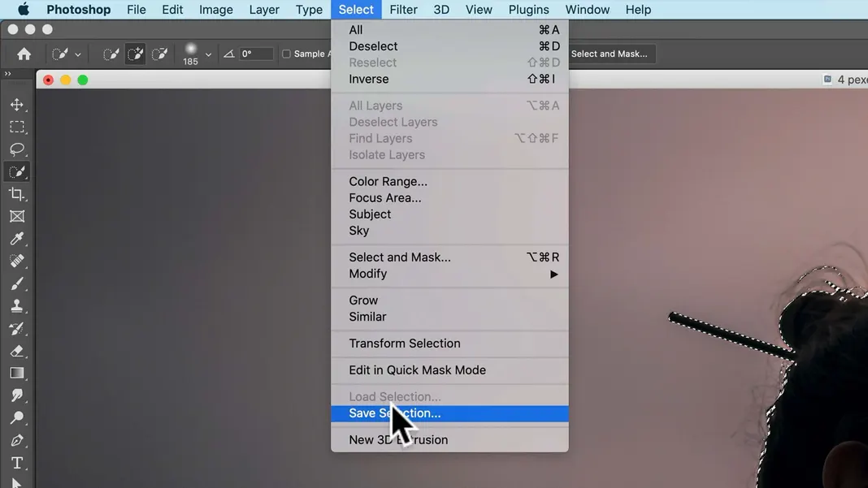Open the Window menu
This screenshot has height=488, width=868.
coord(588,10)
